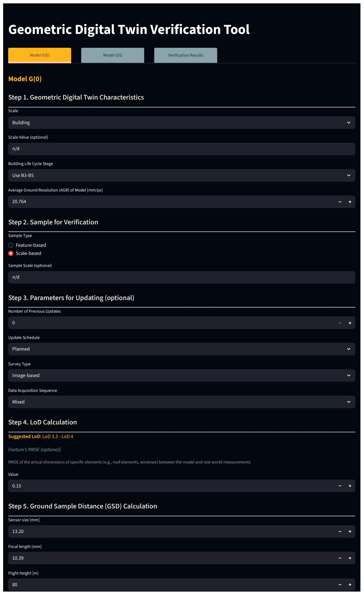Increase the Feature's RMSE value

click(350, 486)
